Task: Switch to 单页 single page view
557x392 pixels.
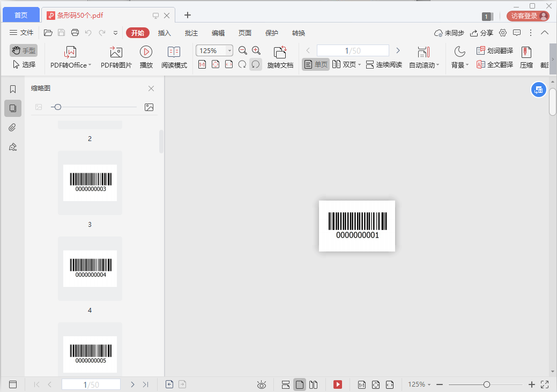Action: coord(316,64)
